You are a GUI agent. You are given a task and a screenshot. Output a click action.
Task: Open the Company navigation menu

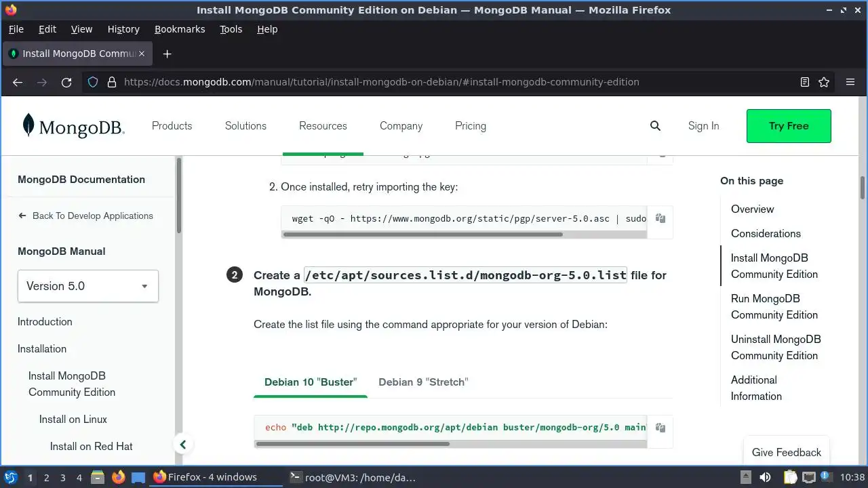(x=401, y=126)
